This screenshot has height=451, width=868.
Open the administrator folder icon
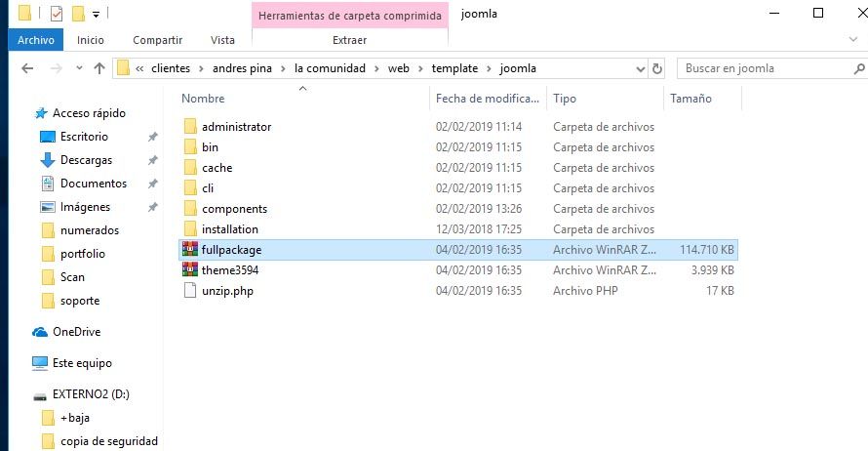pyautogui.click(x=190, y=126)
